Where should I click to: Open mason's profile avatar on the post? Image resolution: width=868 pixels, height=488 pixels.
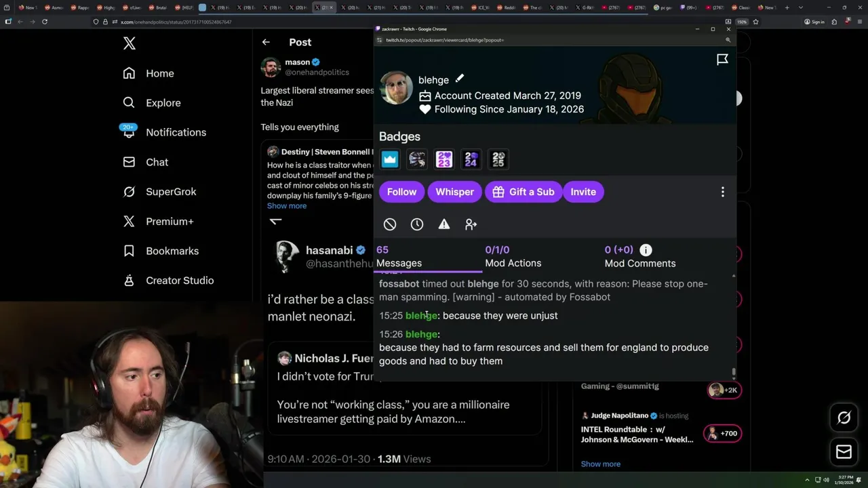point(271,67)
